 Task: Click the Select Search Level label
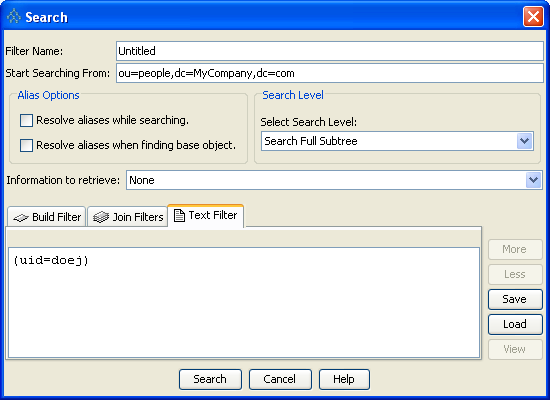pos(308,122)
